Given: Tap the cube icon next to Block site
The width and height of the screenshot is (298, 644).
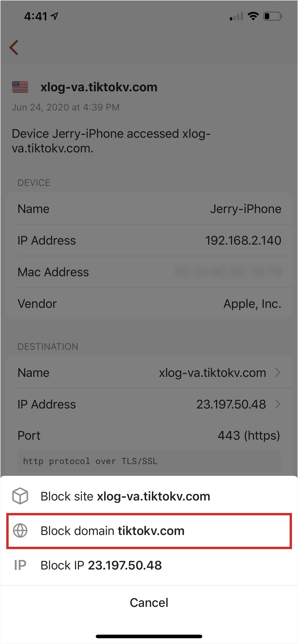Looking at the screenshot, I should (20, 496).
